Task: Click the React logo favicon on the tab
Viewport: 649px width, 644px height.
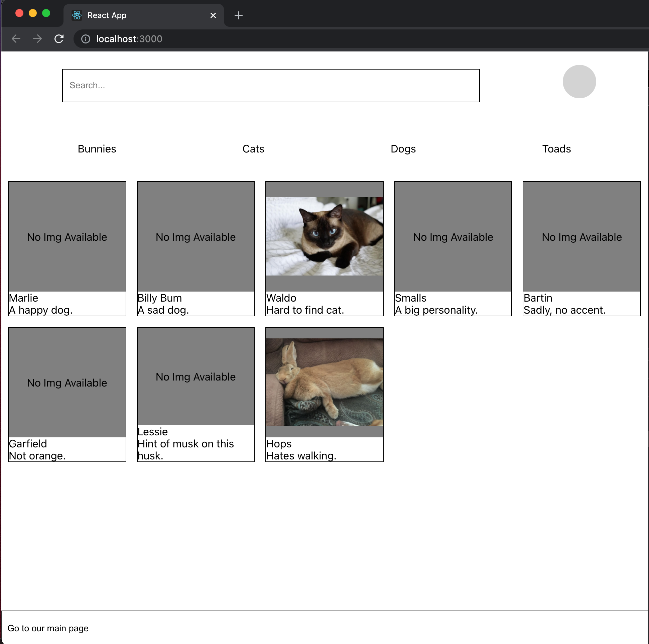Action: 77,15
